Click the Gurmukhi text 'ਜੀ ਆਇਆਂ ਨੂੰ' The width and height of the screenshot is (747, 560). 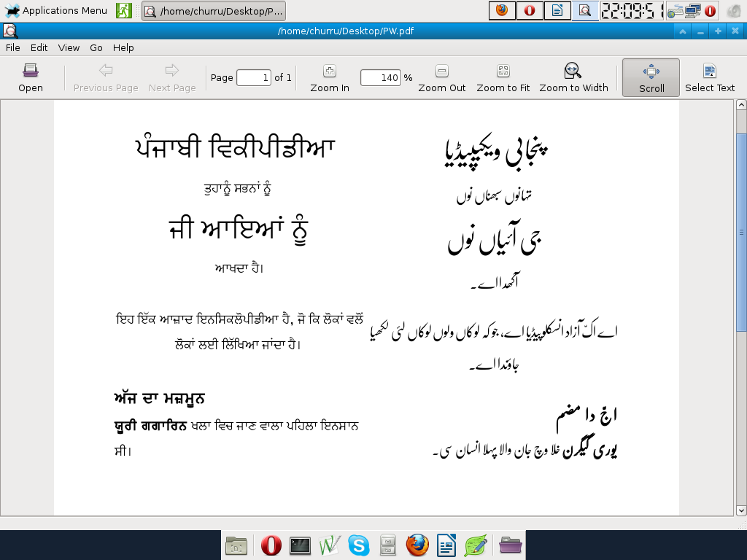point(239,230)
